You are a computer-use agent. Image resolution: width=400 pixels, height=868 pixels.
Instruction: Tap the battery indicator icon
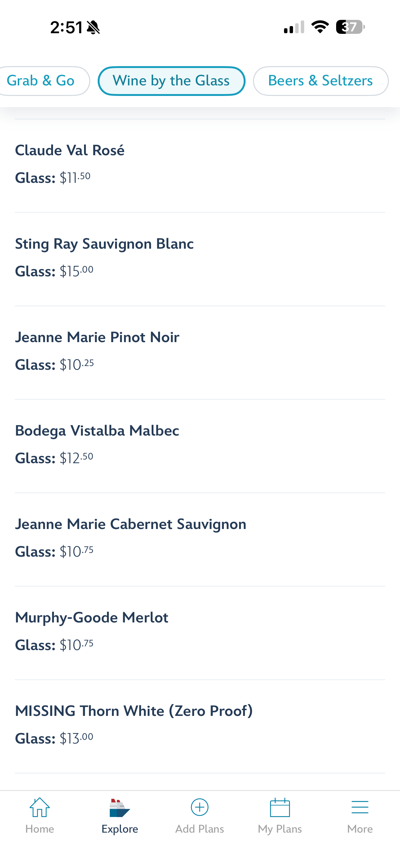pos(350,27)
